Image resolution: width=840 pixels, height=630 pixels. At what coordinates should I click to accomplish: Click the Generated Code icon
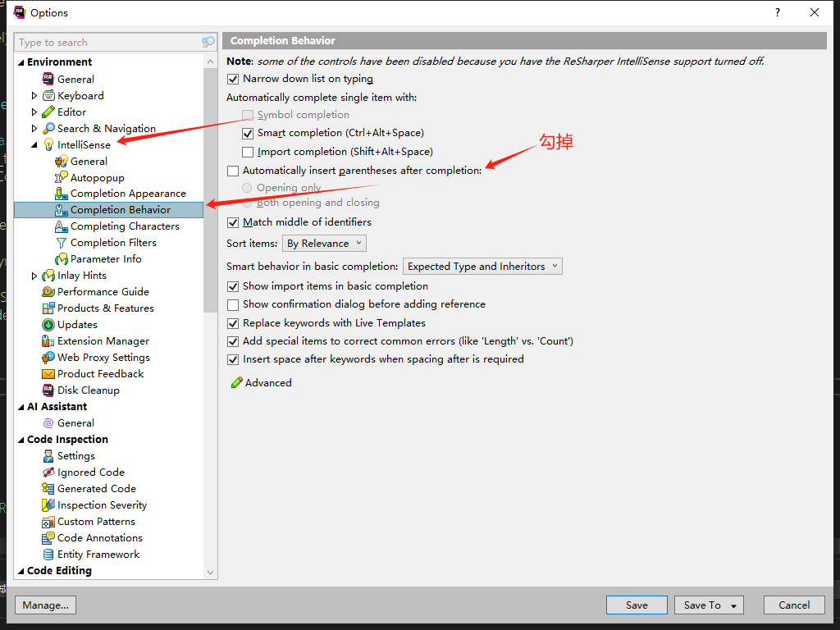pos(48,489)
